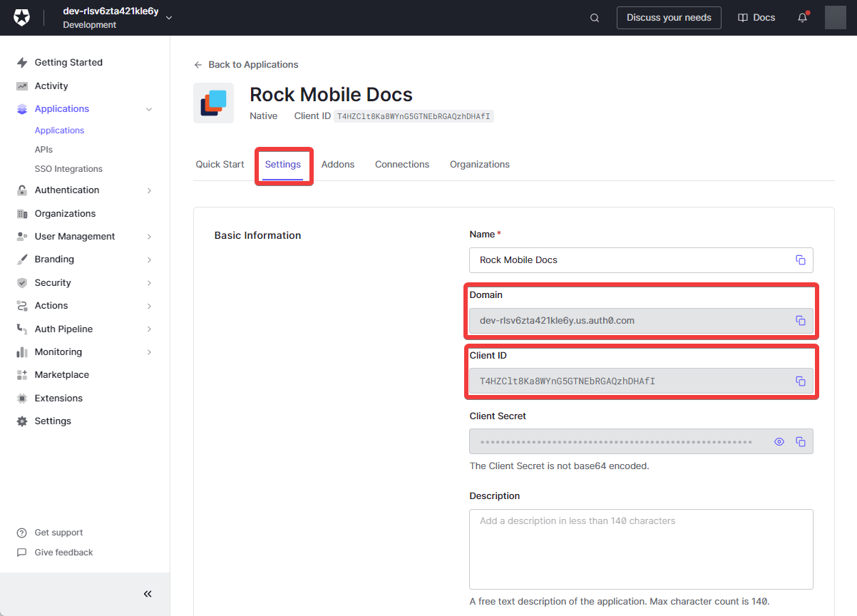This screenshot has height=616, width=857.
Task: Expand the User Management section chevron
Action: 149,237
